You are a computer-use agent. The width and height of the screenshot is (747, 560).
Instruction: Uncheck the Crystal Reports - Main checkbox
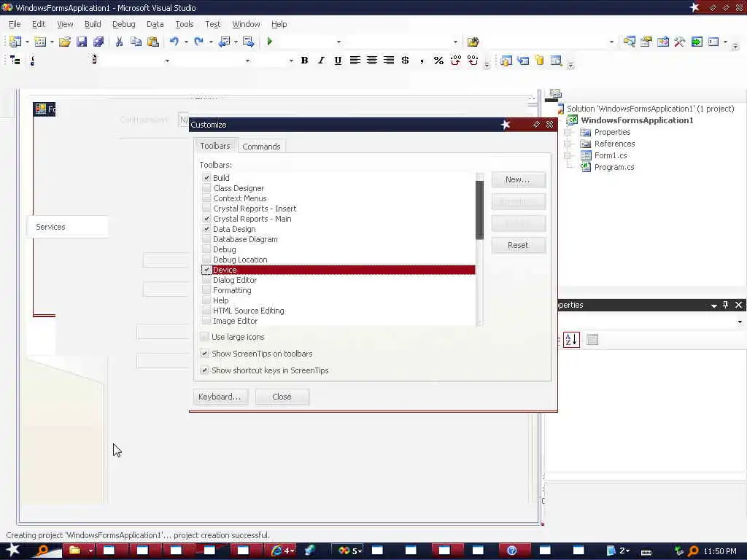(206, 219)
